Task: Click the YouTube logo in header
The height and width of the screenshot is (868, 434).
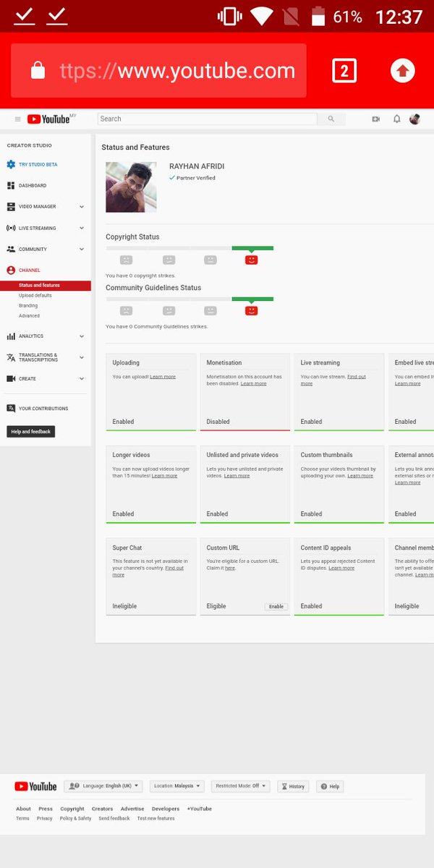Action: tap(48, 119)
